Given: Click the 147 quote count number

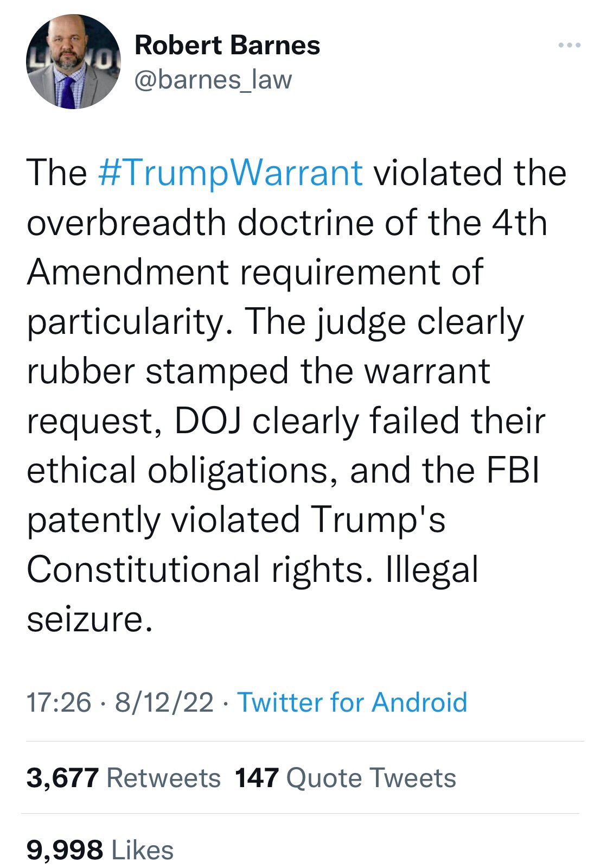Looking at the screenshot, I should click(x=257, y=777).
